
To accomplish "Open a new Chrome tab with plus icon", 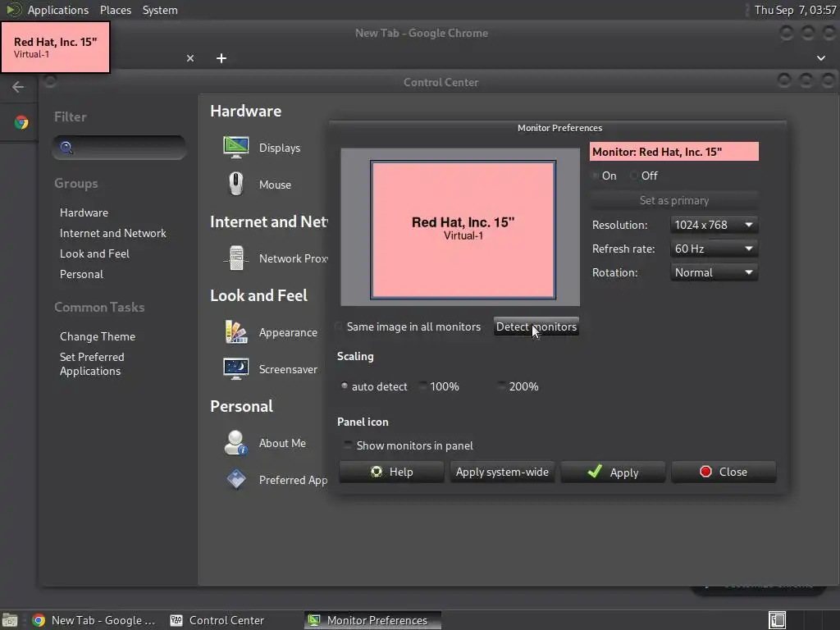I will coord(221,58).
